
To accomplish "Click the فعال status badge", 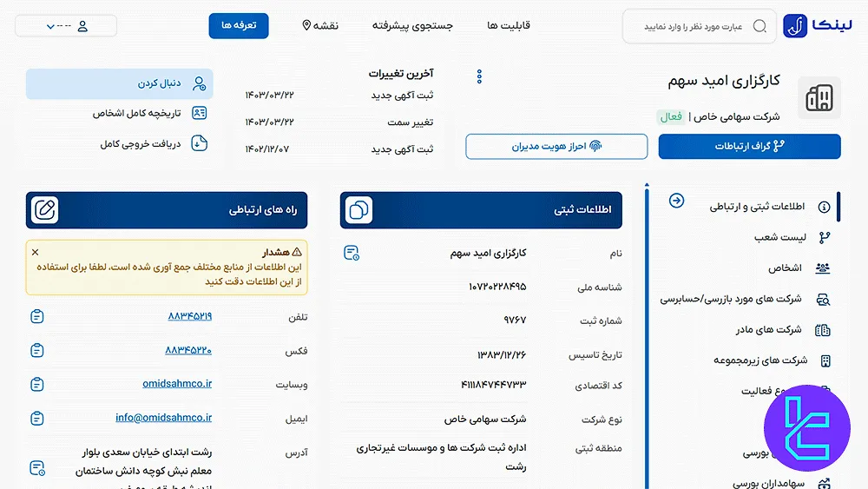I will [671, 117].
